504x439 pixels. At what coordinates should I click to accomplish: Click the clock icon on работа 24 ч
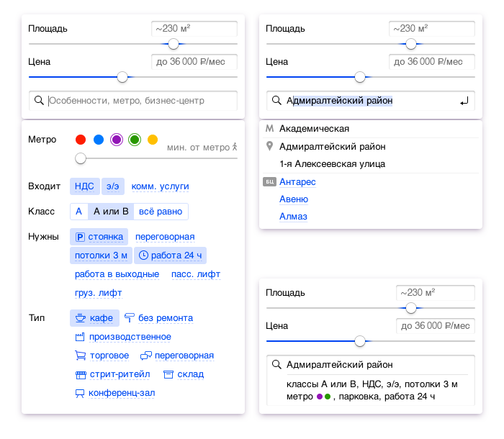point(143,255)
